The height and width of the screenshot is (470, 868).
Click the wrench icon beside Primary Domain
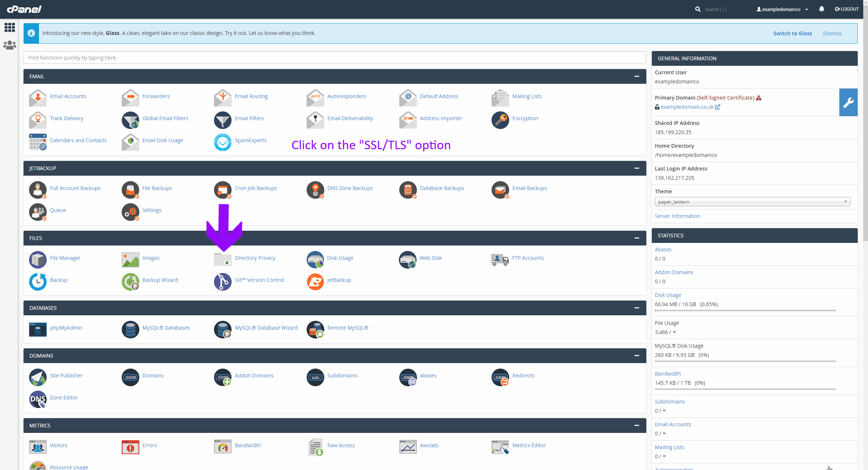pos(849,103)
